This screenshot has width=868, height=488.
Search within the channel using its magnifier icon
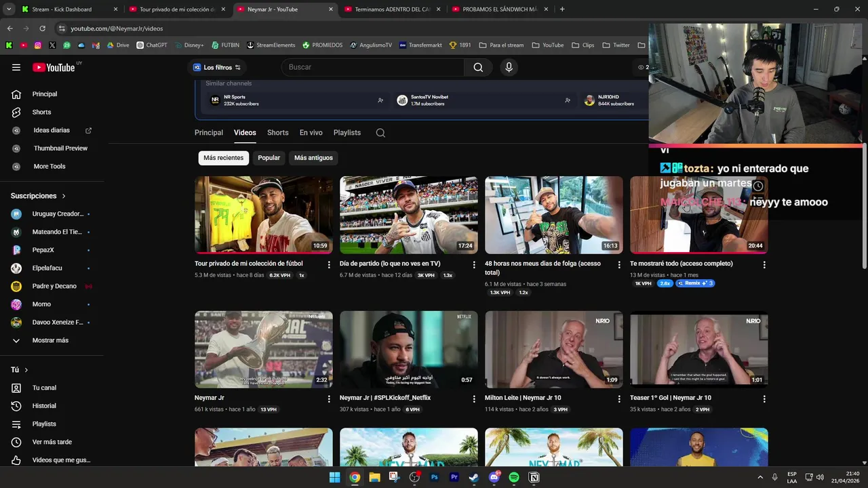click(x=380, y=133)
